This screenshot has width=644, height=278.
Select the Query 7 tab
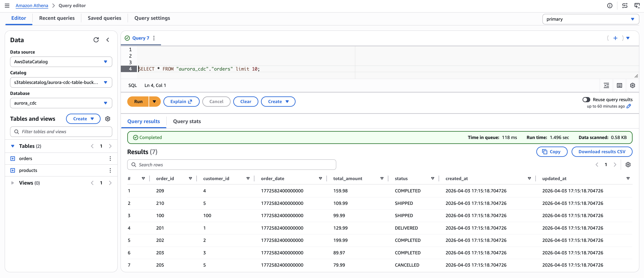coord(141,38)
